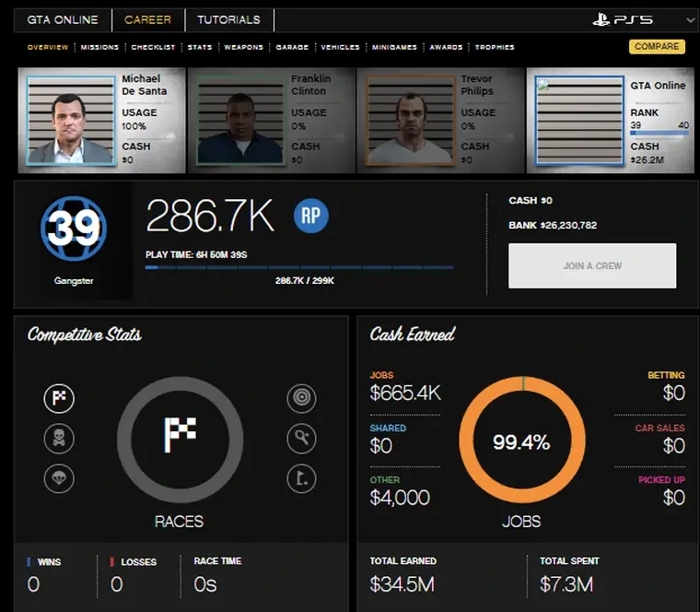Open the Vehicles section
Viewport: 700px width, 612px height.
click(340, 47)
